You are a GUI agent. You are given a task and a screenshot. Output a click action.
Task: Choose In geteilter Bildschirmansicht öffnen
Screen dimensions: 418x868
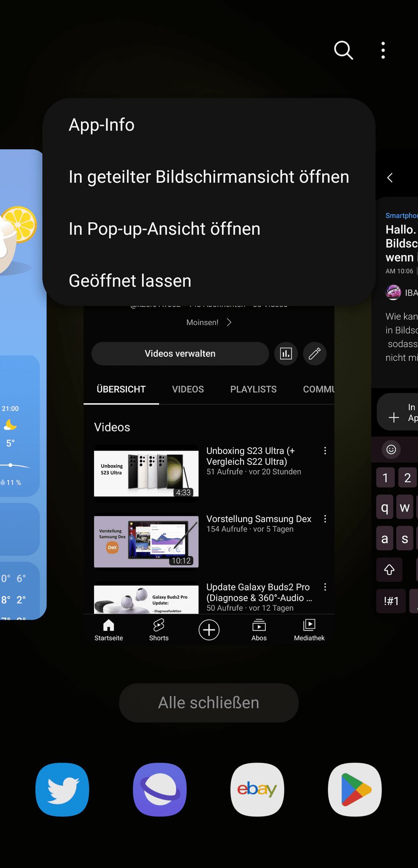point(209,177)
